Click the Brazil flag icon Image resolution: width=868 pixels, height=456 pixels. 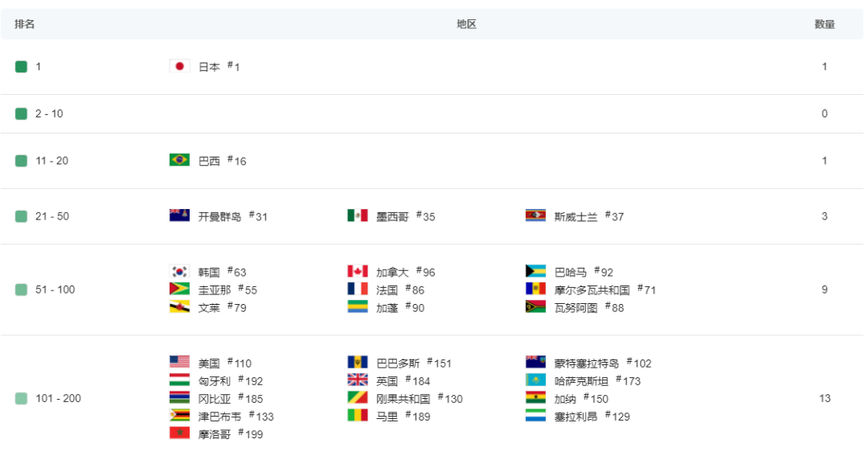coord(179,160)
